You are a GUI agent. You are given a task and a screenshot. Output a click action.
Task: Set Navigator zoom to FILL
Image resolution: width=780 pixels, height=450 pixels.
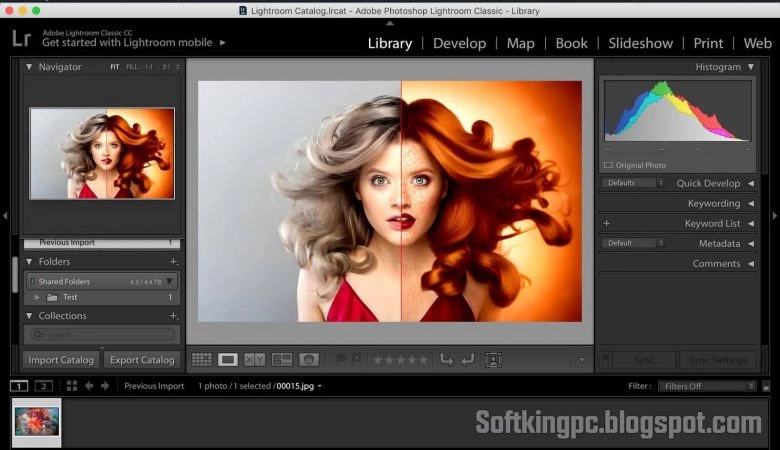pyautogui.click(x=132, y=67)
